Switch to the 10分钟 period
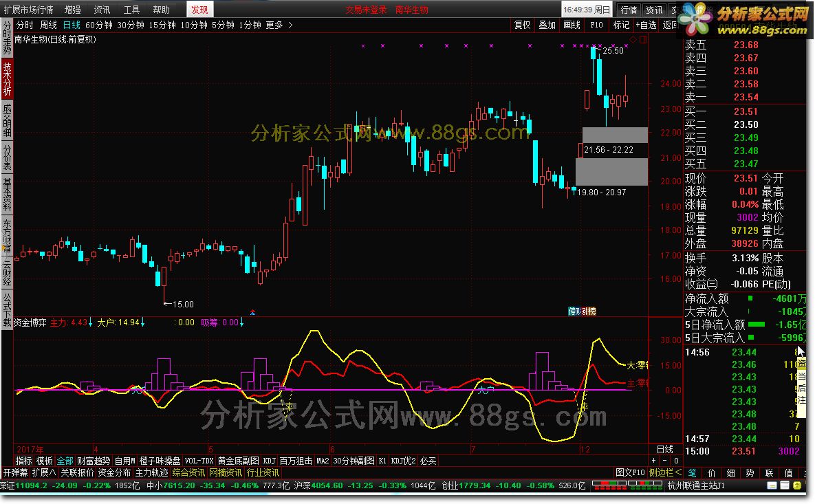 click(194, 25)
